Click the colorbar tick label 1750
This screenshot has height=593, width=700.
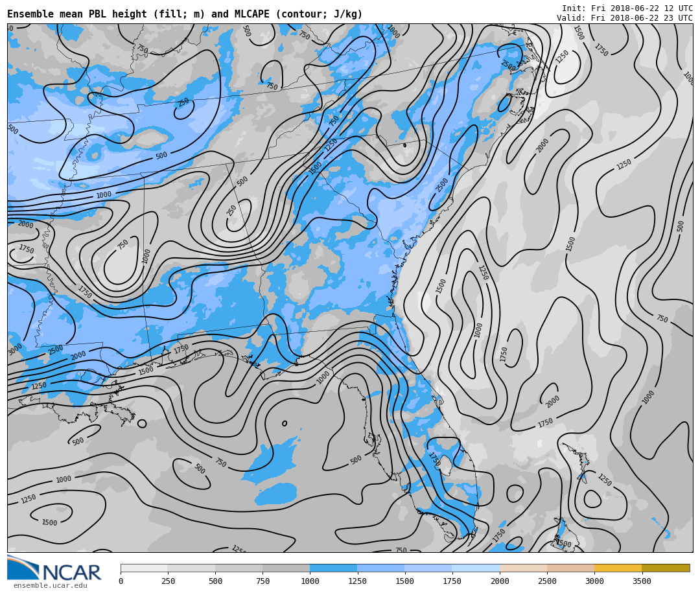pyautogui.click(x=452, y=581)
